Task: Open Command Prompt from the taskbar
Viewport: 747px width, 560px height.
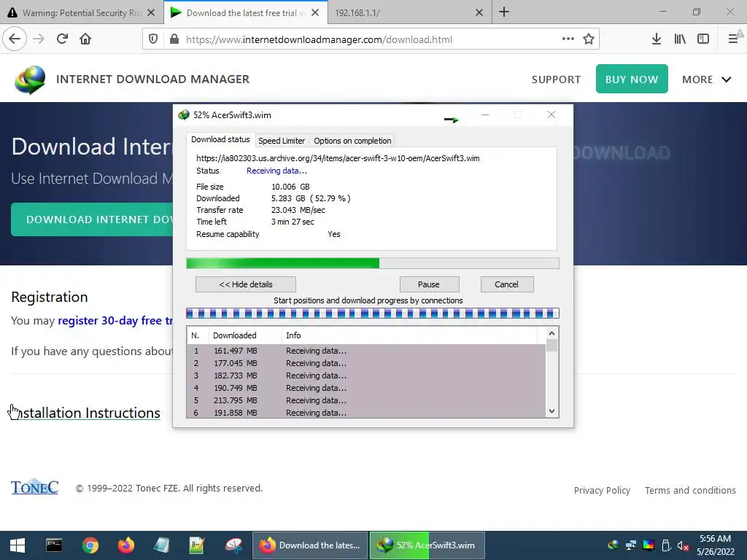Action: click(x=54, y=545)
